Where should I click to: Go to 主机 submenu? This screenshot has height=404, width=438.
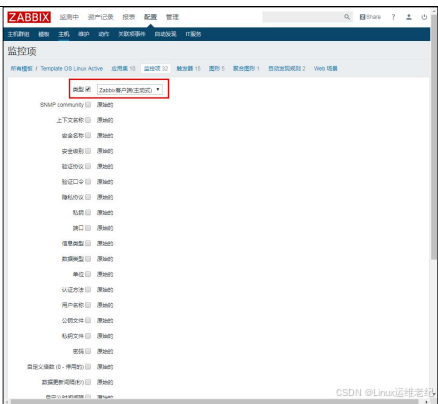(64, 34)
